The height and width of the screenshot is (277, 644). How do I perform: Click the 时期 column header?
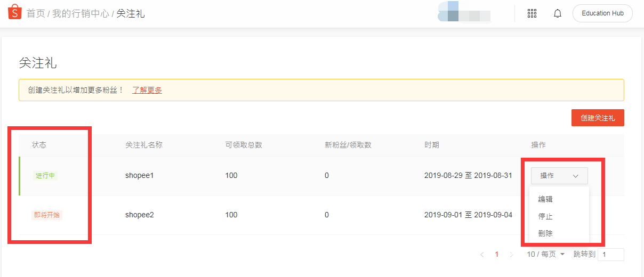point(432,145)
